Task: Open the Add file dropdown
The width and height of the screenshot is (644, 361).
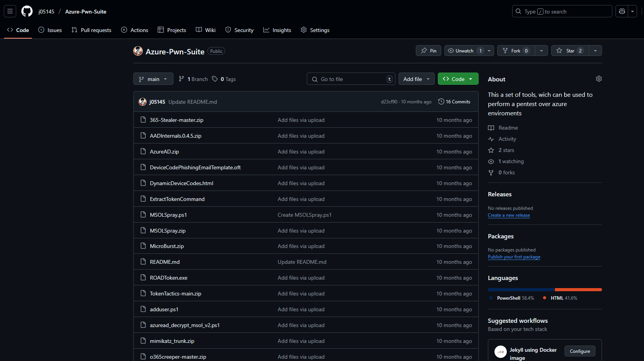Action: point(416,79)
